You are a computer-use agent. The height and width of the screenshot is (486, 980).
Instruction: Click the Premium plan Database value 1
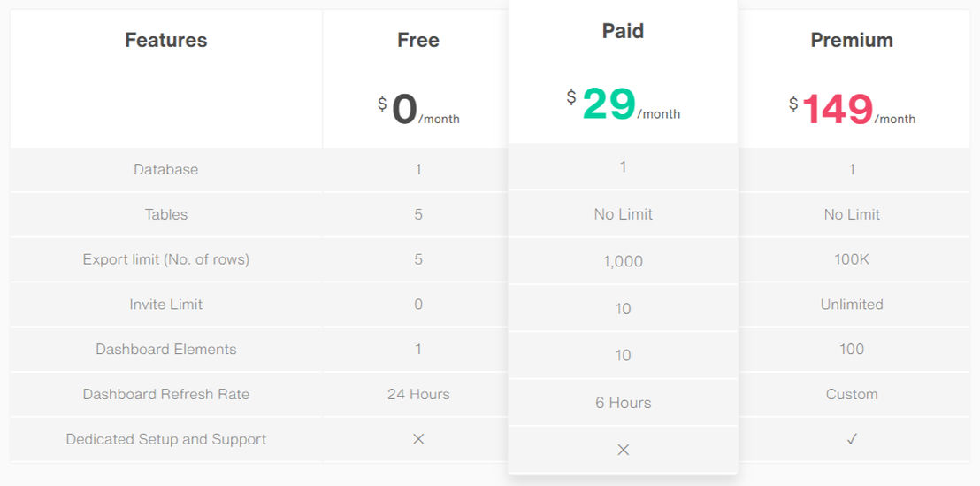tap(851, 169)
